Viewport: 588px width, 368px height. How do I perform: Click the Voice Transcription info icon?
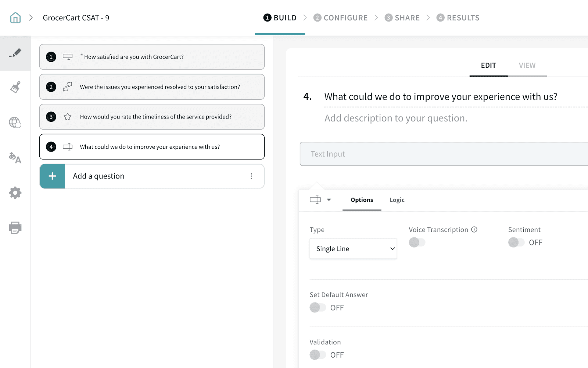[474, 230]
